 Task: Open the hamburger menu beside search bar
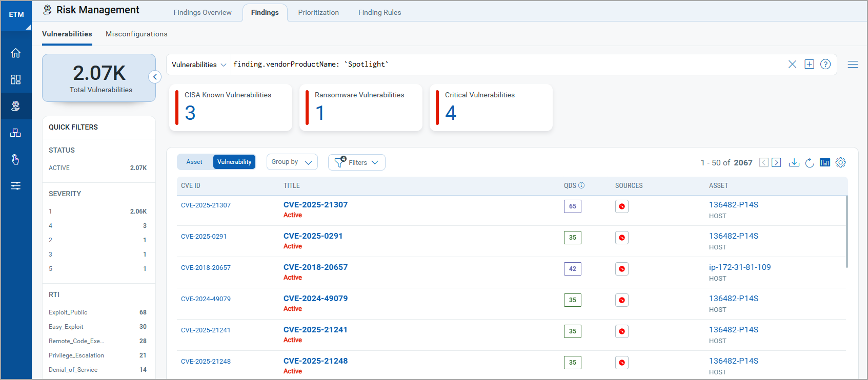coord(853,64)
